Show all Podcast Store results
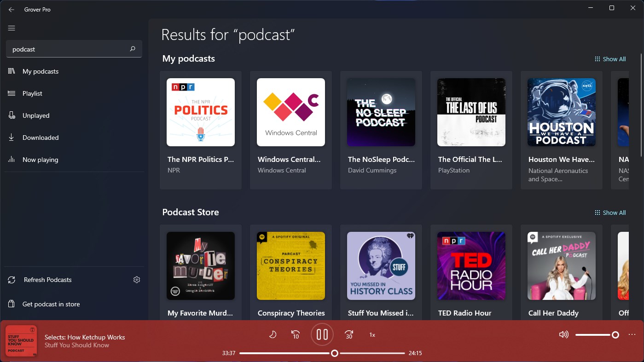This screenshot has width=644, height=362. coord(610,213)
